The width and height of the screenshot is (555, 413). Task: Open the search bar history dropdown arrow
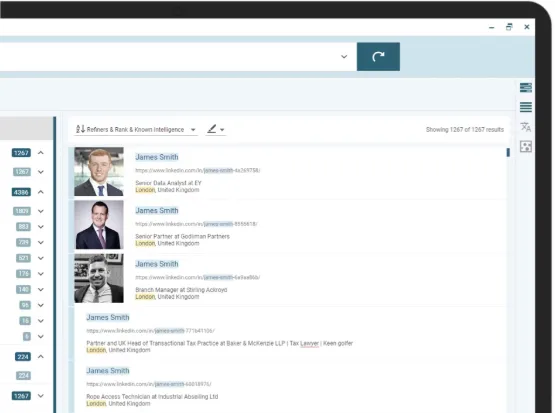tap(344, 57)
